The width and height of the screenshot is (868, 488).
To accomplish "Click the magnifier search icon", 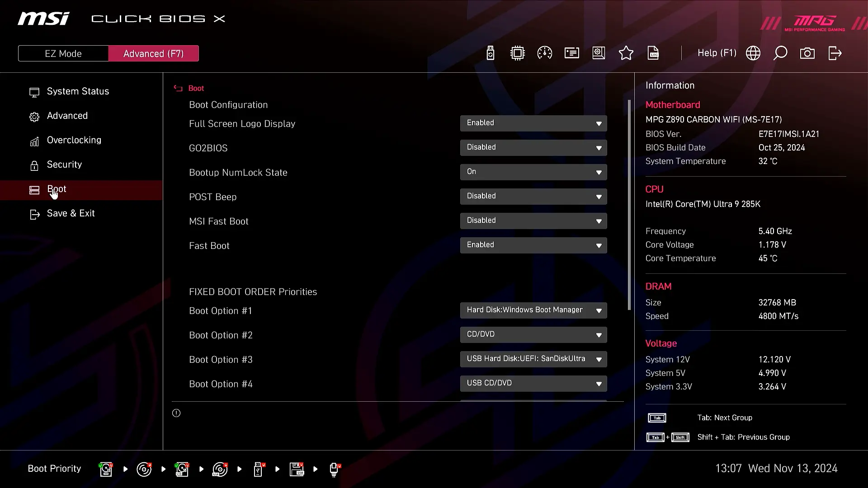I will [x=780, y=53].
